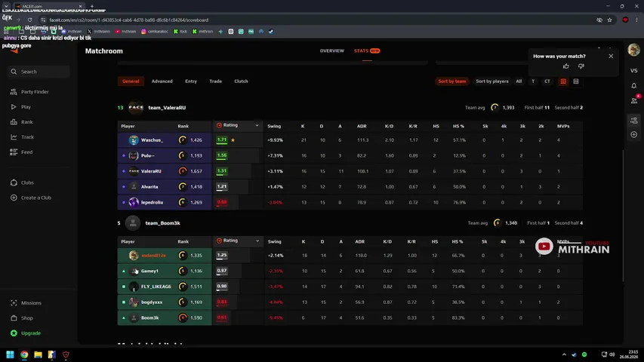The height and width of the screenshot is (362, 644).
Task: Click the VS icon on right rail
Action: coord(633,71)
